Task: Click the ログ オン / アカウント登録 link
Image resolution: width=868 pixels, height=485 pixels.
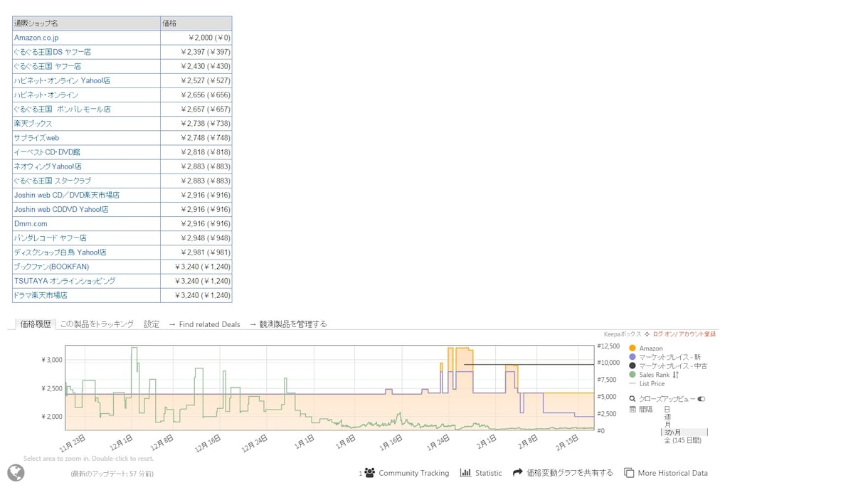Action: pos(684,334)
